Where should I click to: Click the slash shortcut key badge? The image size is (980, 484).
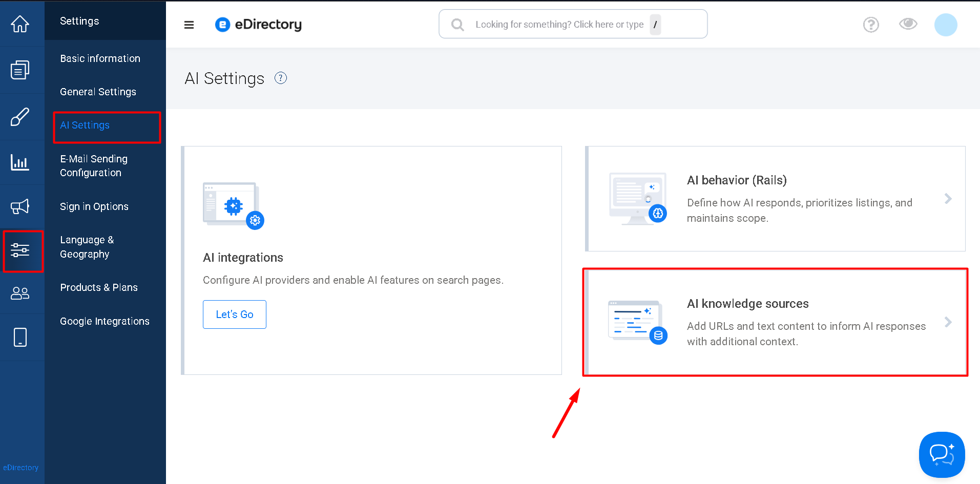coord(655,25)
